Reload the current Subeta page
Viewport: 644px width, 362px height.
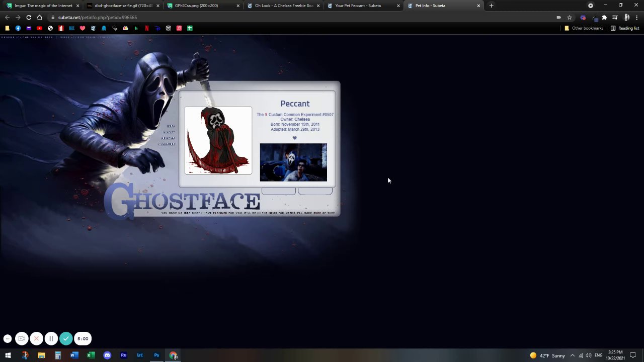[29, 17]
